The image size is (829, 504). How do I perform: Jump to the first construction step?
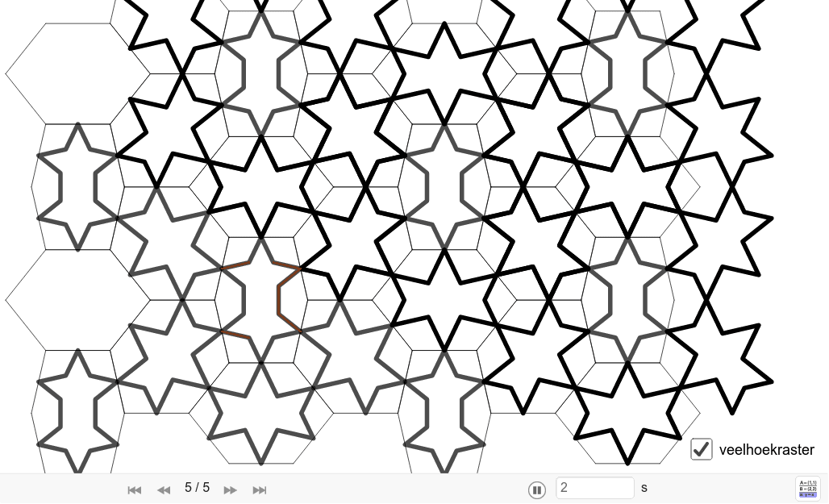(x=135, y=489)
